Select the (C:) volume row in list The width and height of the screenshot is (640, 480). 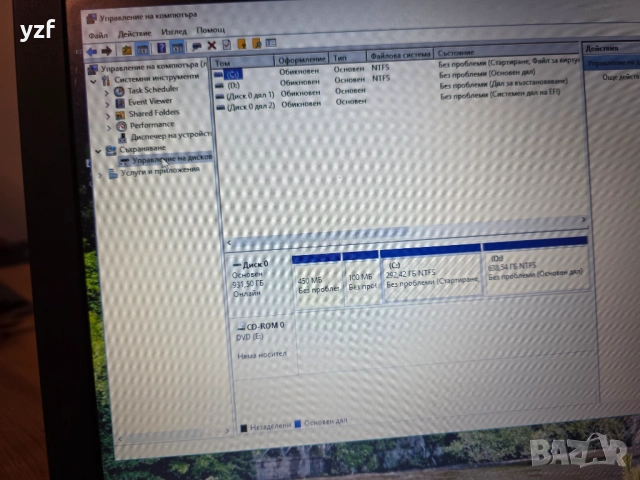click(x=234, y=74)
